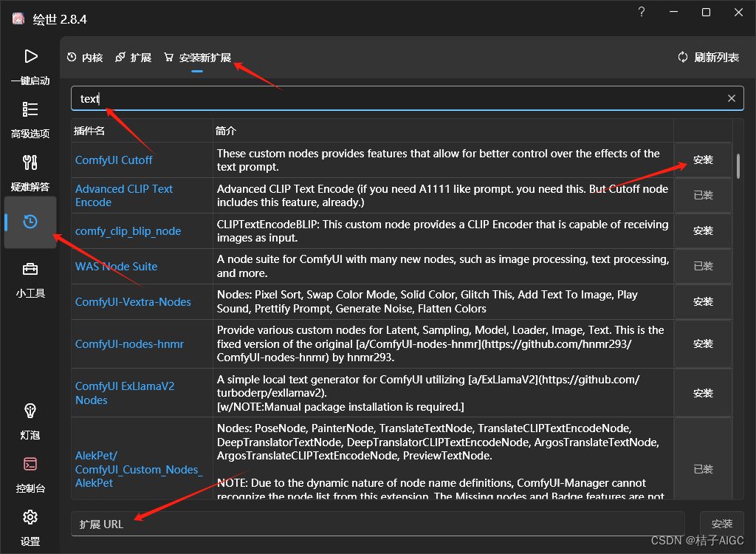The height and width of the screenshot is (554, 756).
Task: Open the lightbulb section icon
Action: [x=30, y=411]
